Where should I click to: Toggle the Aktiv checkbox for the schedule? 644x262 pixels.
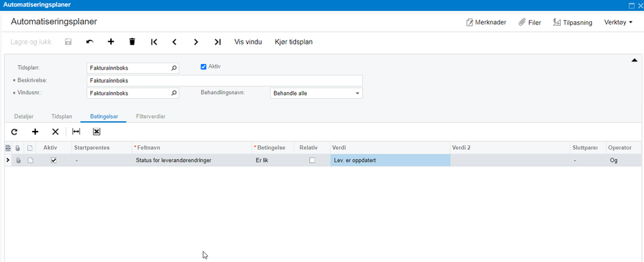tap(203, 66)
